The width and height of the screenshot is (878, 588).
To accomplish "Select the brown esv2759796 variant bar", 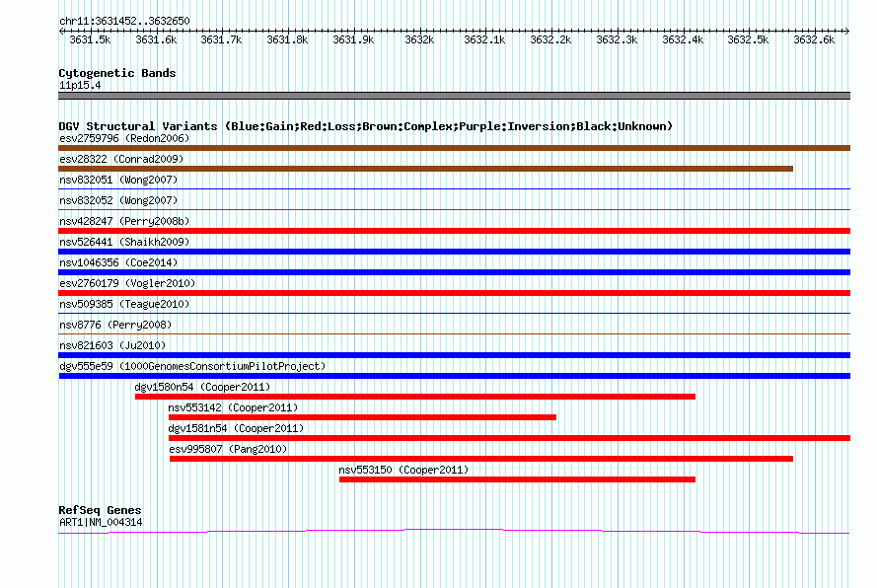I will point(454,148).
